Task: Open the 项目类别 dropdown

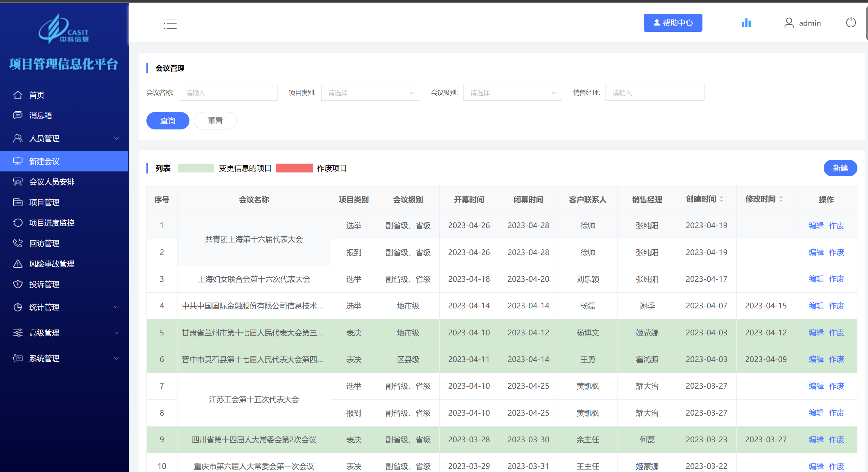Action: (x=370, y=93)
